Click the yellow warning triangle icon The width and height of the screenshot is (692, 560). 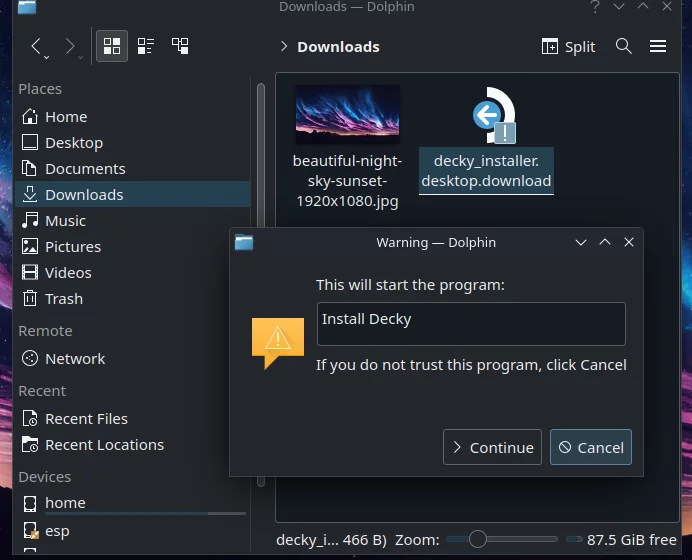(278, 343)
